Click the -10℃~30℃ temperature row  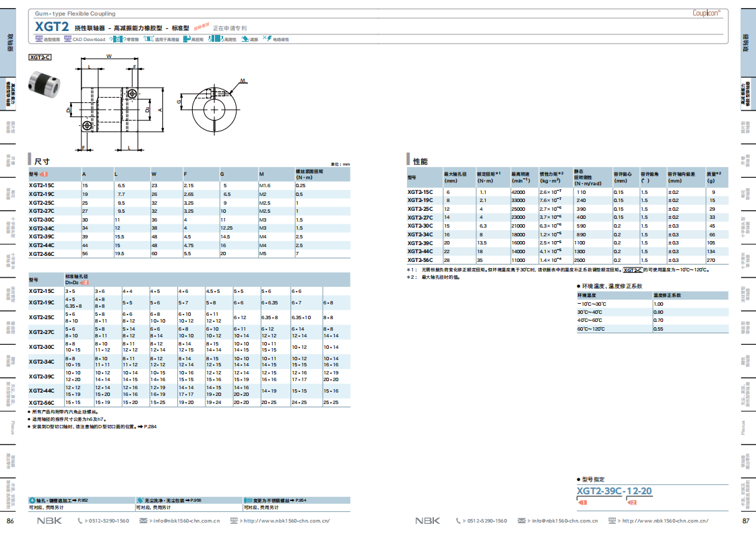click(652, 304)
